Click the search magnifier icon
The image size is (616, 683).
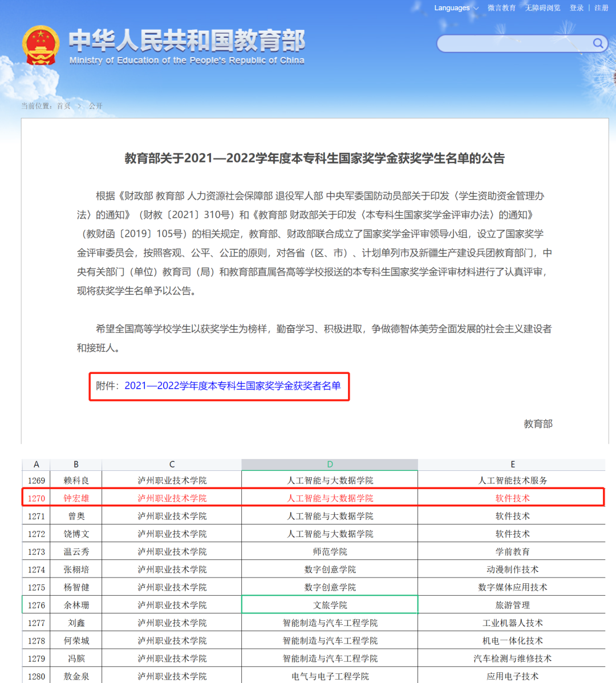598,43
